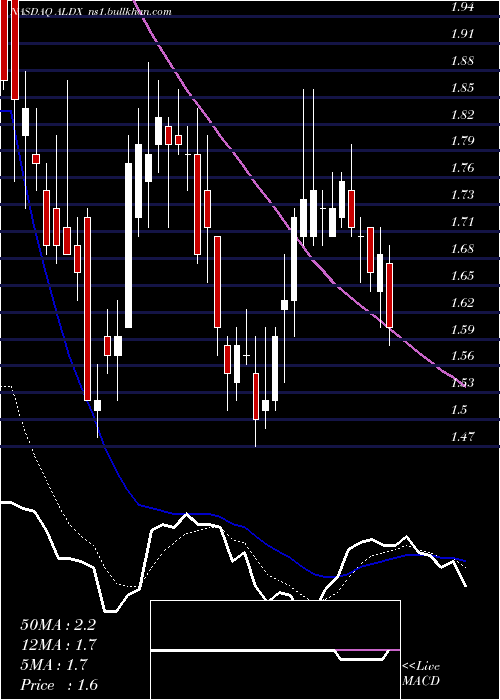Click the 12MA : 1.7 readout
This screenshot has height=700, width=500.
pos(59,645)
